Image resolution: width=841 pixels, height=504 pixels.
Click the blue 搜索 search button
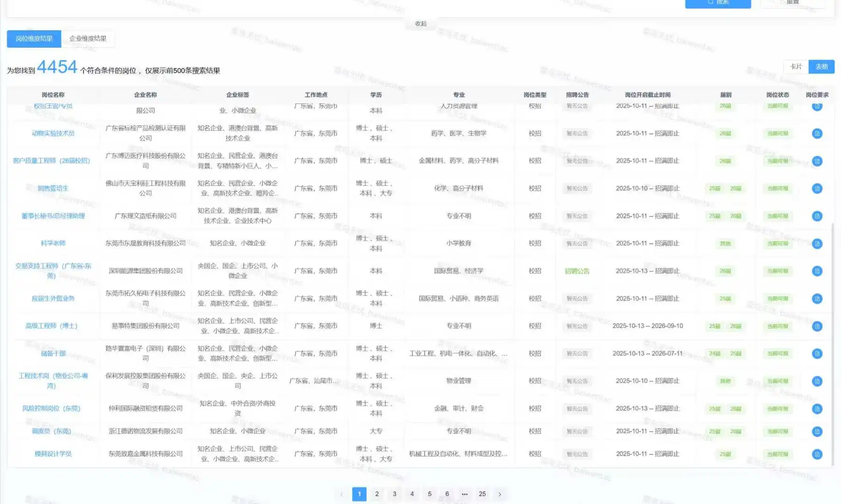718,3
